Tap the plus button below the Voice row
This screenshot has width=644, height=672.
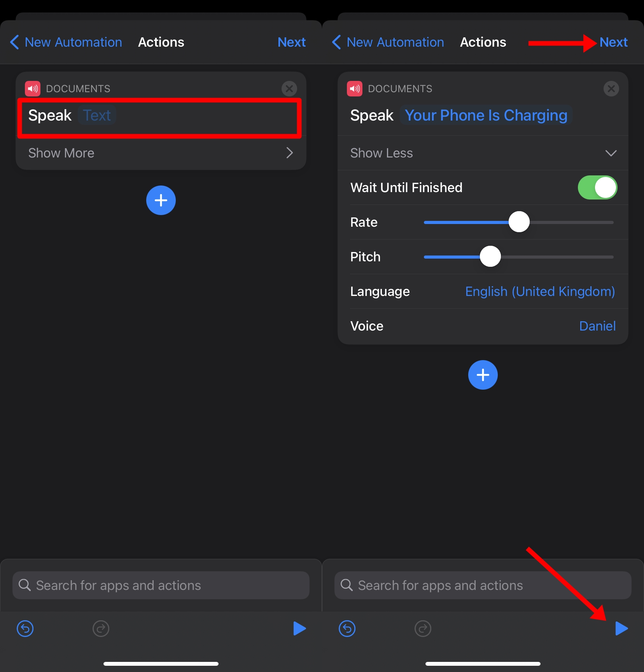(483, 375)
